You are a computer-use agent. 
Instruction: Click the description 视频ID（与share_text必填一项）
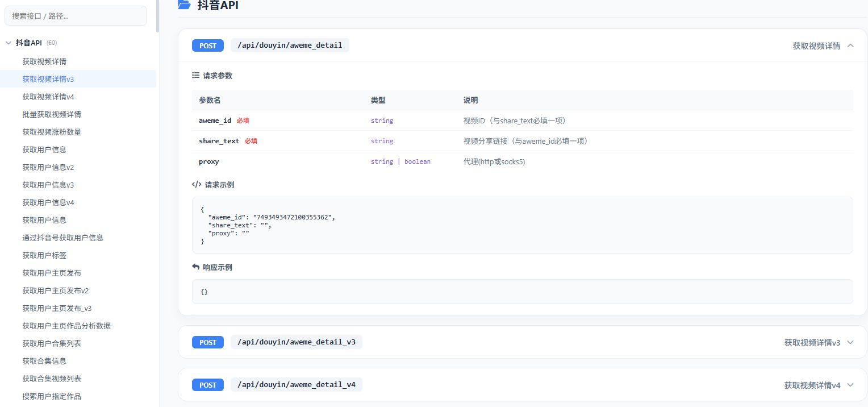pos(516,121)
